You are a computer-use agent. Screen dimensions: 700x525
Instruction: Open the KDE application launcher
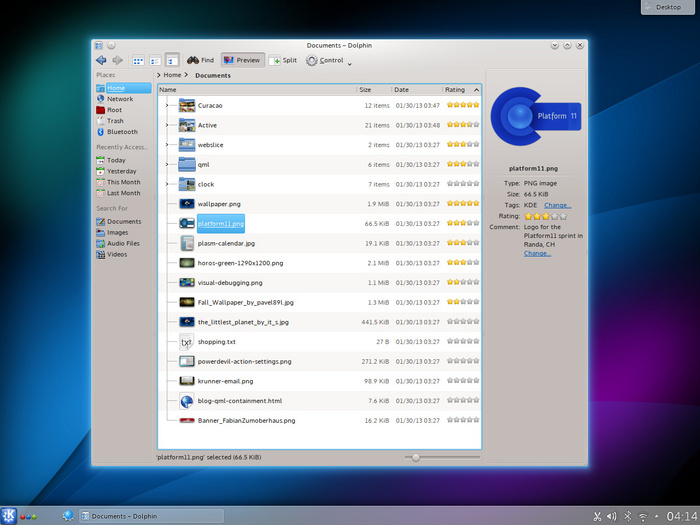point(9,516)
